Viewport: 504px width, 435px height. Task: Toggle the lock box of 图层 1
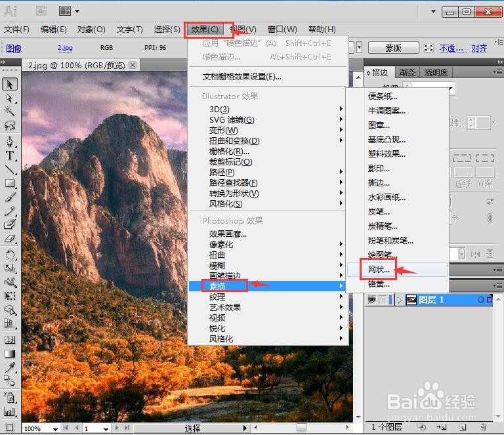pyautogui.click(x=383, y=300)
